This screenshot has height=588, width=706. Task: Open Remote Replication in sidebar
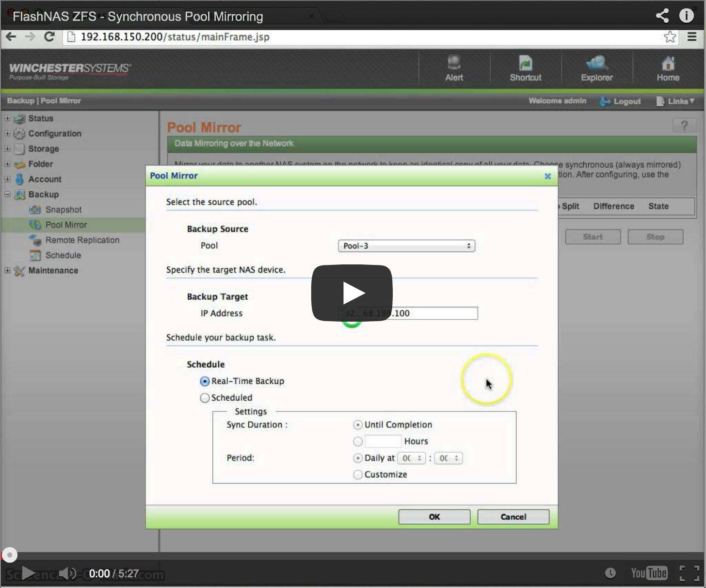coord(82,240)
